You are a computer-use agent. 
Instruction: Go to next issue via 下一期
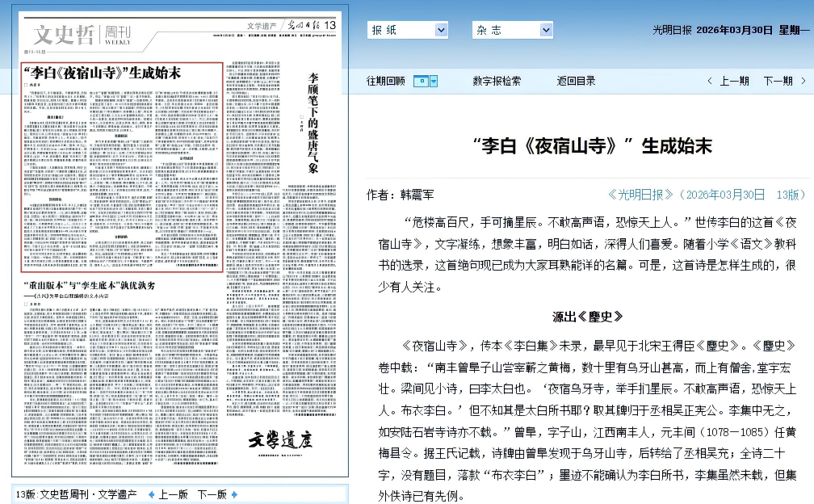pyautogui.click(x=778, y=81)
